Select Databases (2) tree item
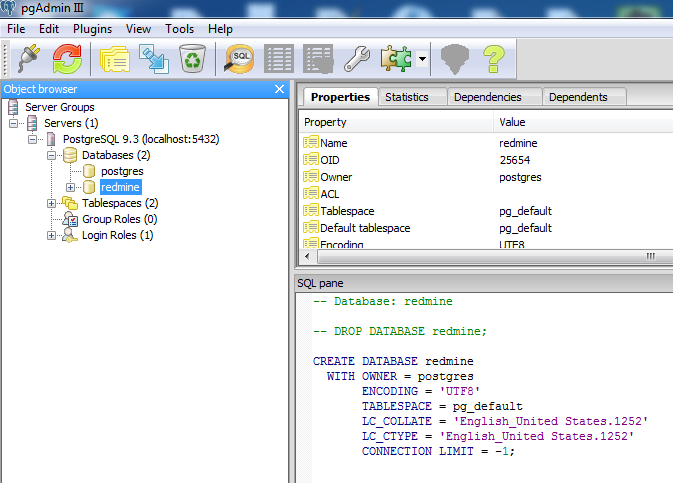 [x=116, y=155]
